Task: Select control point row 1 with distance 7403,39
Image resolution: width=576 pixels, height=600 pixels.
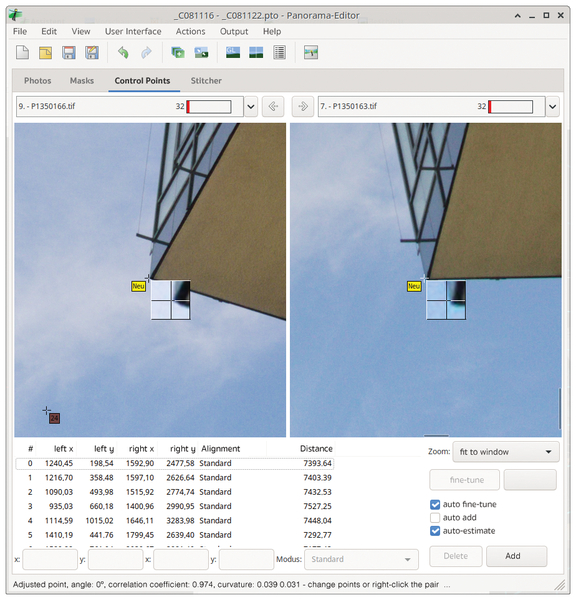Action: tap(175, 478)
